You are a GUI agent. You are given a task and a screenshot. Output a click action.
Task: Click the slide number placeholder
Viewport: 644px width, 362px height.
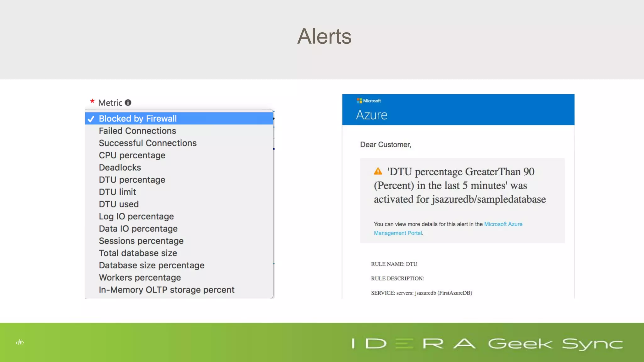click(x=20, y=342)
